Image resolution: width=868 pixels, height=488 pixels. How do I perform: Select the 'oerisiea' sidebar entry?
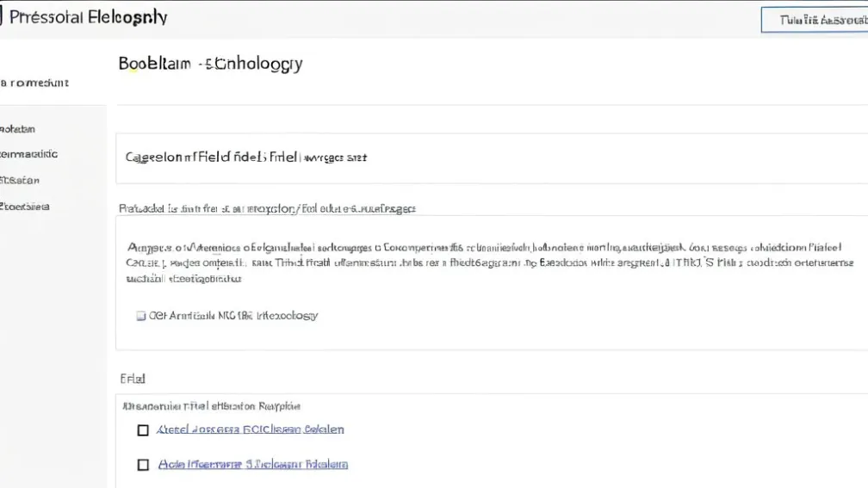click(25, 207)
